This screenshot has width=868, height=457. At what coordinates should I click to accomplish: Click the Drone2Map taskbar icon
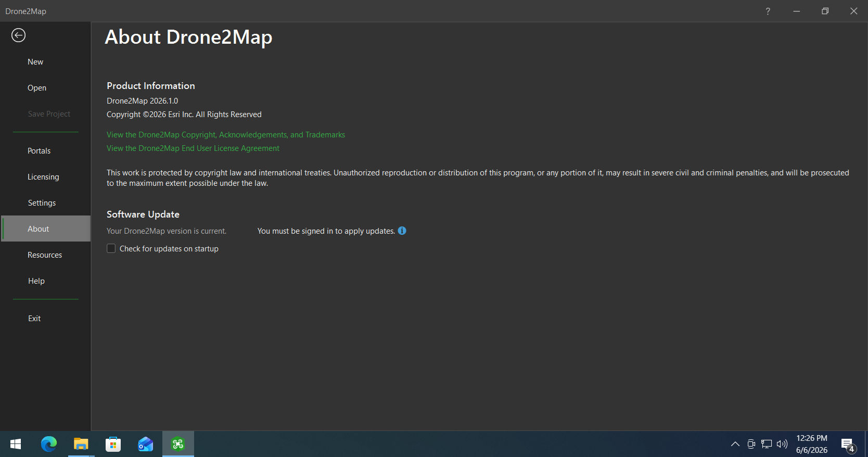coord(178,444)
